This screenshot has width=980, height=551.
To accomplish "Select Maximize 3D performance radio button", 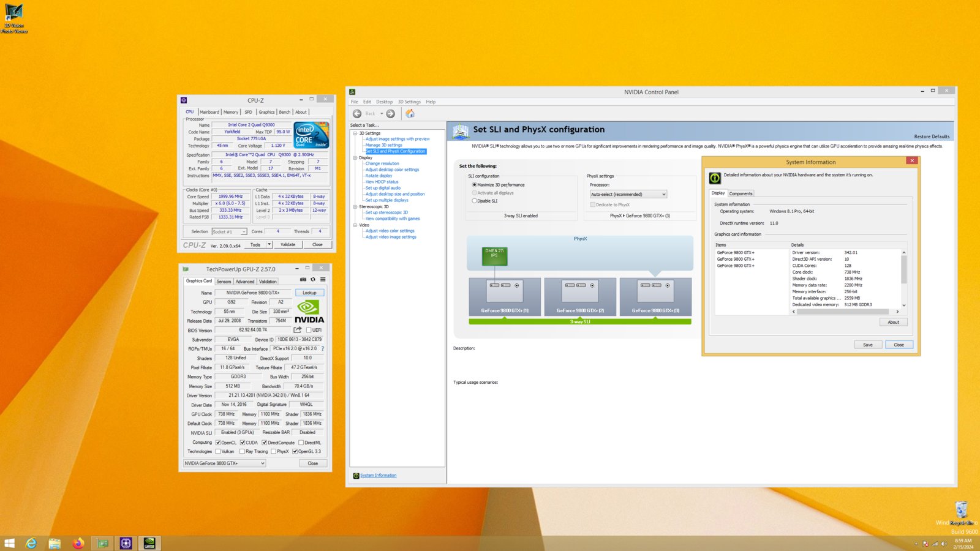I will (x=474, y=184).
